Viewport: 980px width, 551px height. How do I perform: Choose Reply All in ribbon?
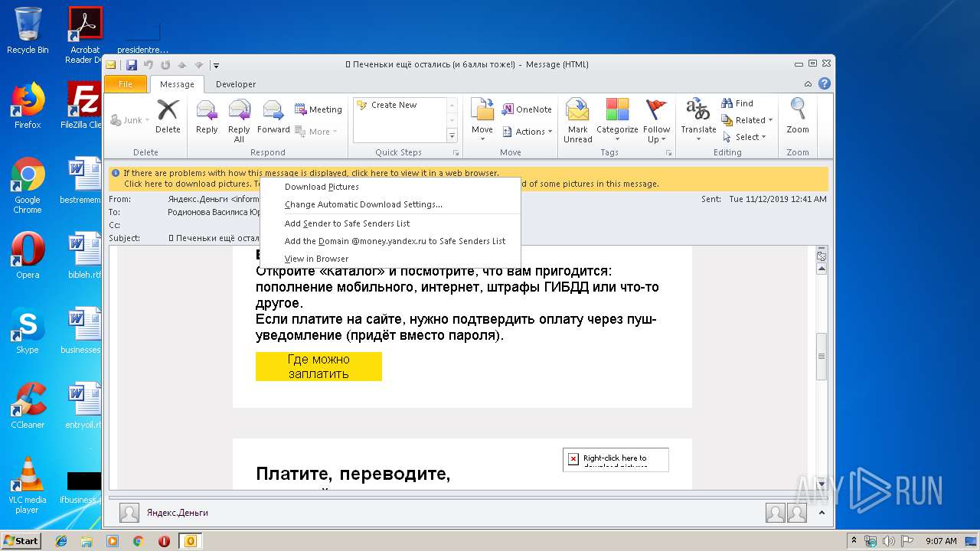click(239, 121)
